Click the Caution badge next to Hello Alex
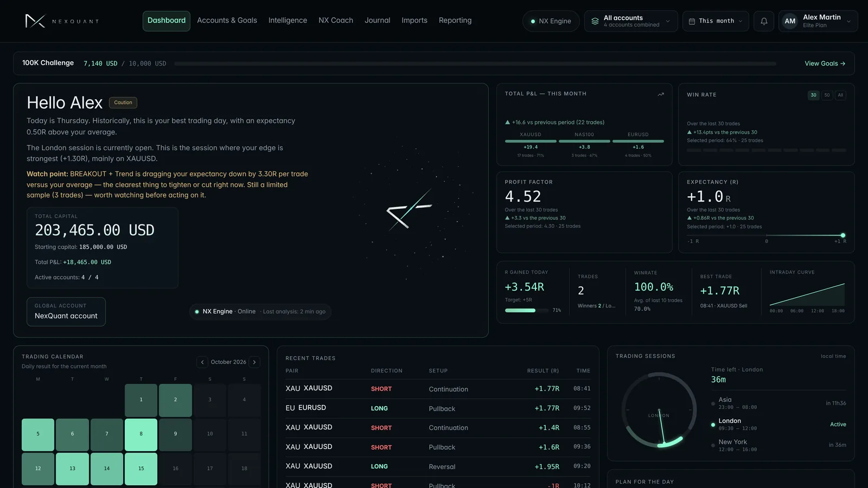Viewport: 868px width, 488px height. [123, 102]
